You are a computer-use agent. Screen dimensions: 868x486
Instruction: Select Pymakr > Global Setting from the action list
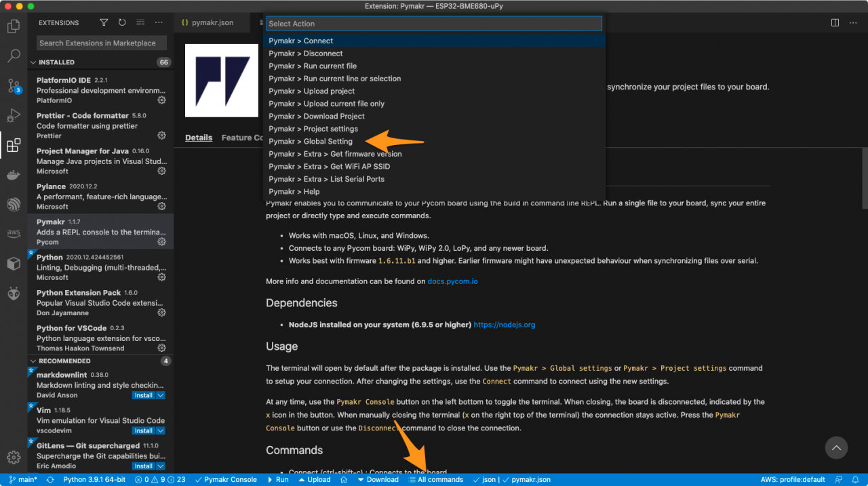tap(311, 142)
